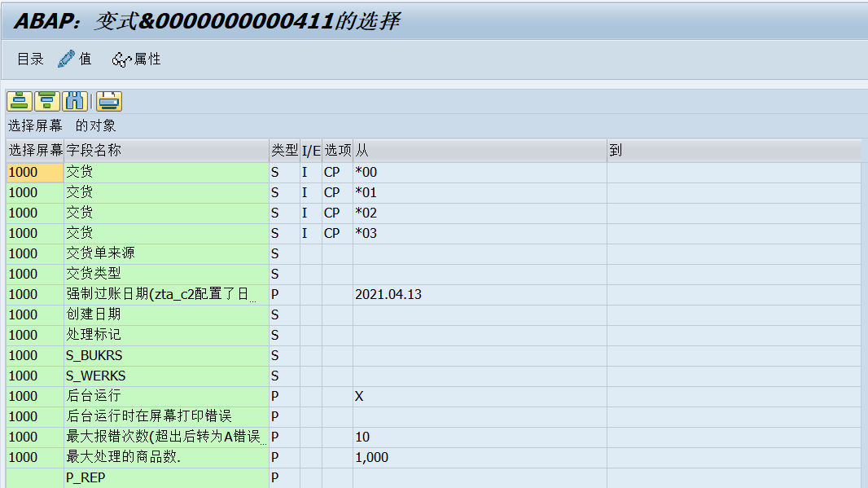
Task: Click the value *00 in 从 column
Action: tap(366, 172)
